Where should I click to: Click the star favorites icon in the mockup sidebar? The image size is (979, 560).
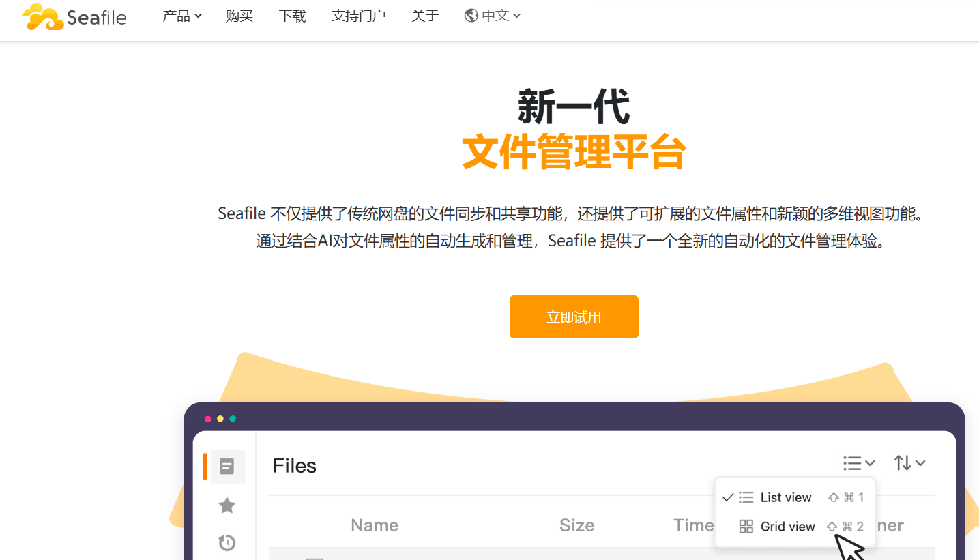(x=227, y=505)
